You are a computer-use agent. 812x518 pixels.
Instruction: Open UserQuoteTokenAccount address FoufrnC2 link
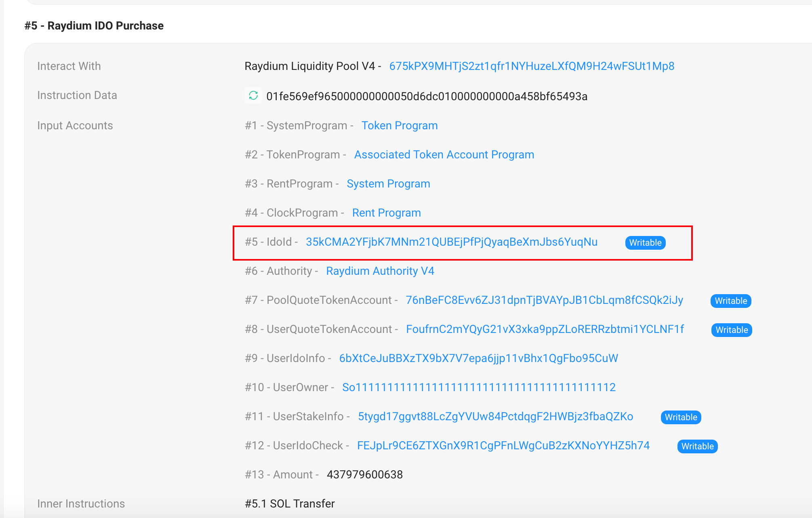tap(545, 329)
